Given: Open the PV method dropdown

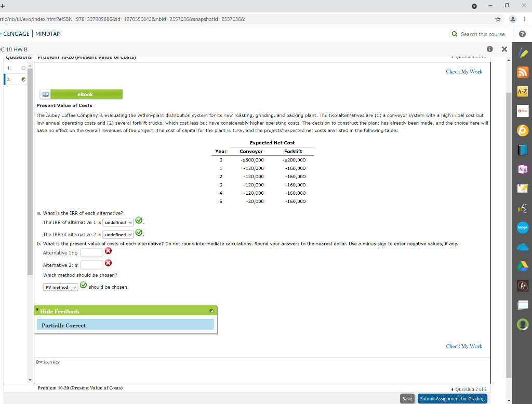Looking at the screenshot, I should [60, 287].
